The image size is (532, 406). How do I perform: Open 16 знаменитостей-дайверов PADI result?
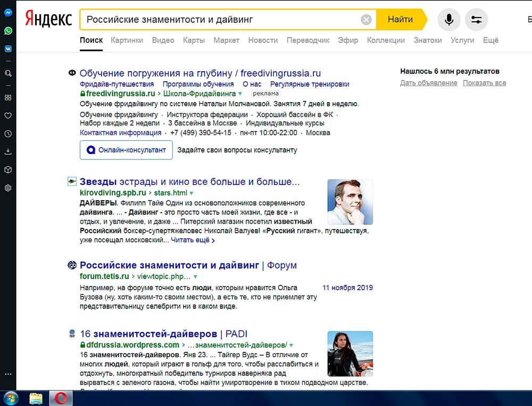164,334
